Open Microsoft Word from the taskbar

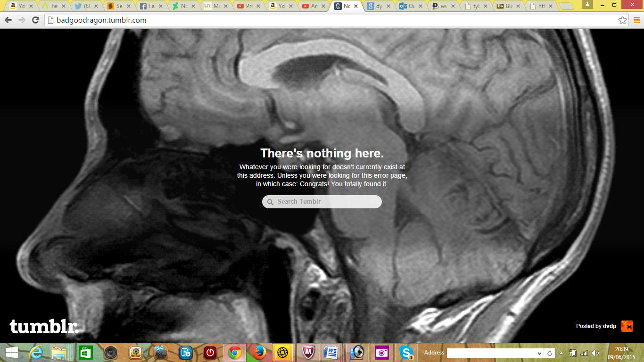pos(331,353)
